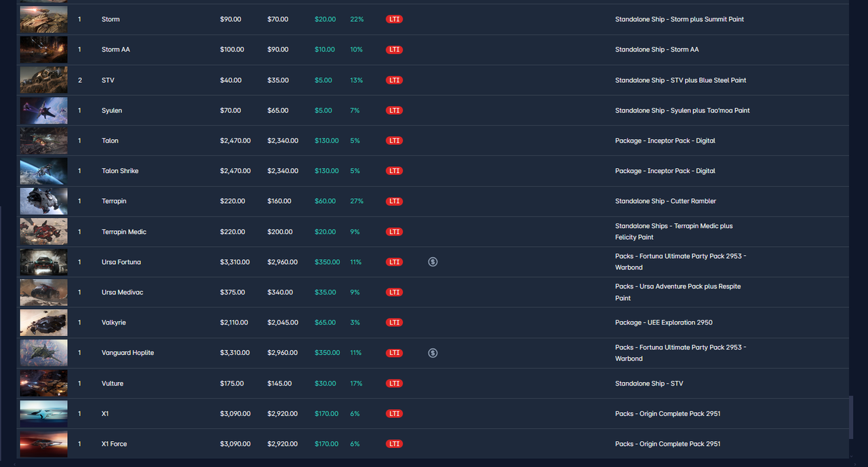Open the Talon Shrike ship thumbnail
This screenshot has width=868, height=467.
coord(43,171)
